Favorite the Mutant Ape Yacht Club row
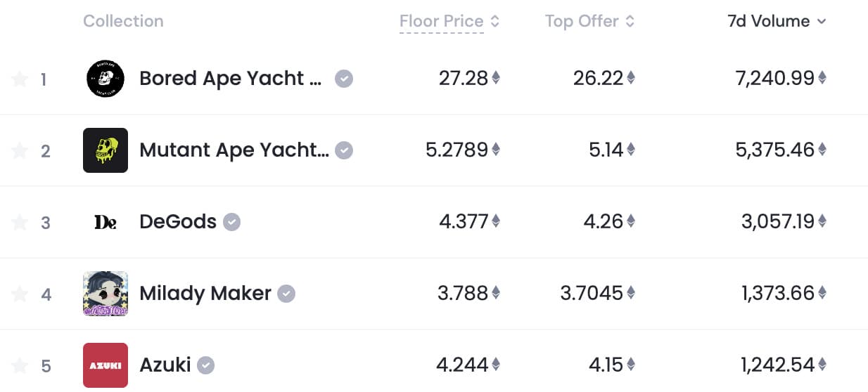Screen dimensions: 868x392 [x=20, y=150]
